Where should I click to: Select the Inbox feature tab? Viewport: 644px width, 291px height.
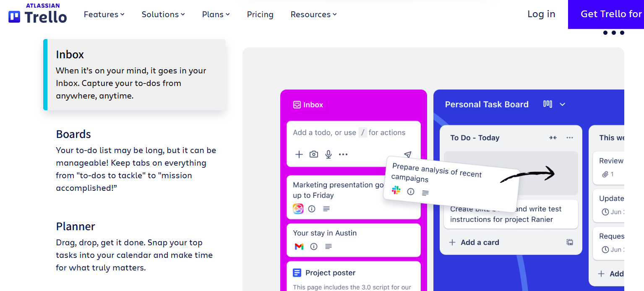[135, 75]
